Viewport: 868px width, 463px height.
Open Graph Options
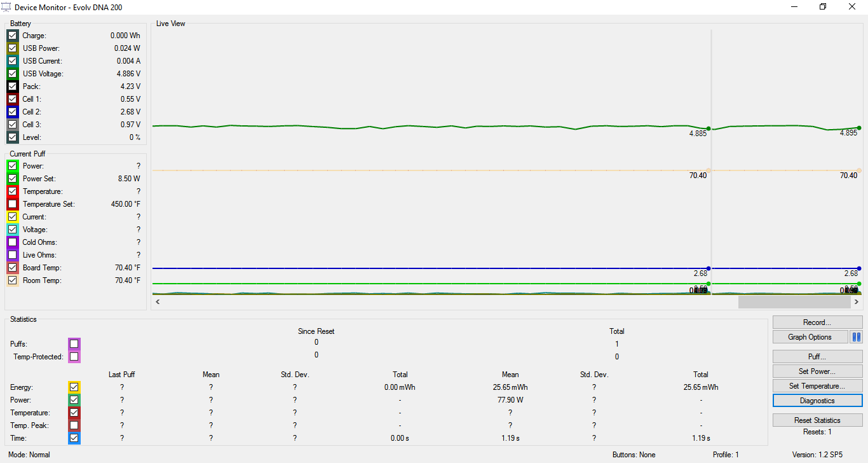[810, 337]
